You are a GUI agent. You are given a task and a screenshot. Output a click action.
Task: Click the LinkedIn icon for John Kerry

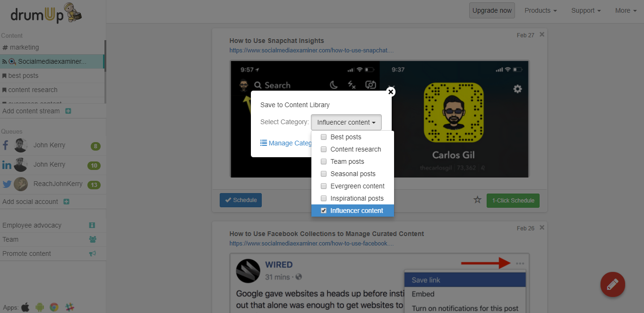click(7, 165)
